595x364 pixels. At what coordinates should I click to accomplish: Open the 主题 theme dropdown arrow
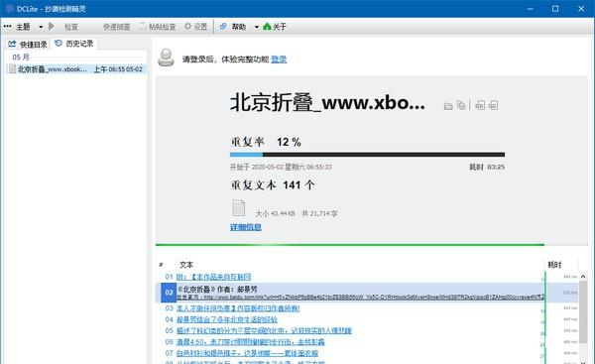pyautogui.click(x=41, y=27)
